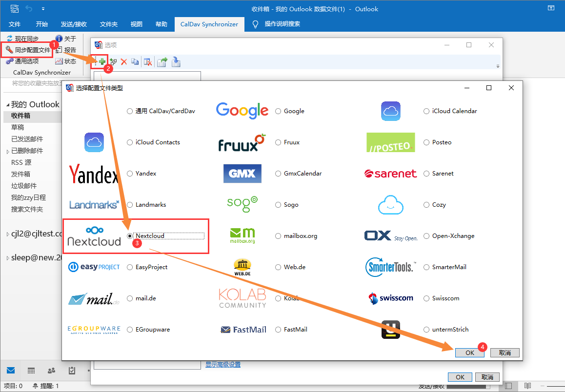Image resolution: width=565 pixels, height=392 pixels.
Task: Open the 报告 reports button
Action: pyautogui.click(x=65, y=50)
